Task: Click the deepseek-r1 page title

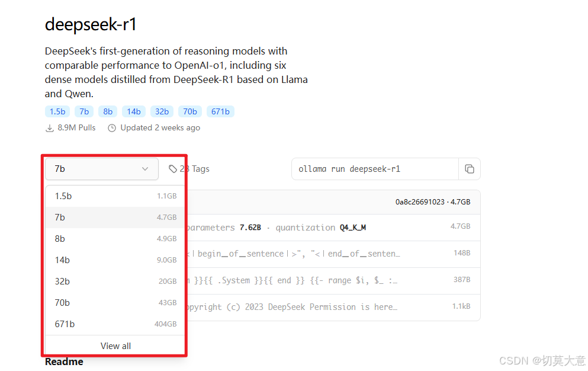Action: pyautogui.click(x=90, y=24)
